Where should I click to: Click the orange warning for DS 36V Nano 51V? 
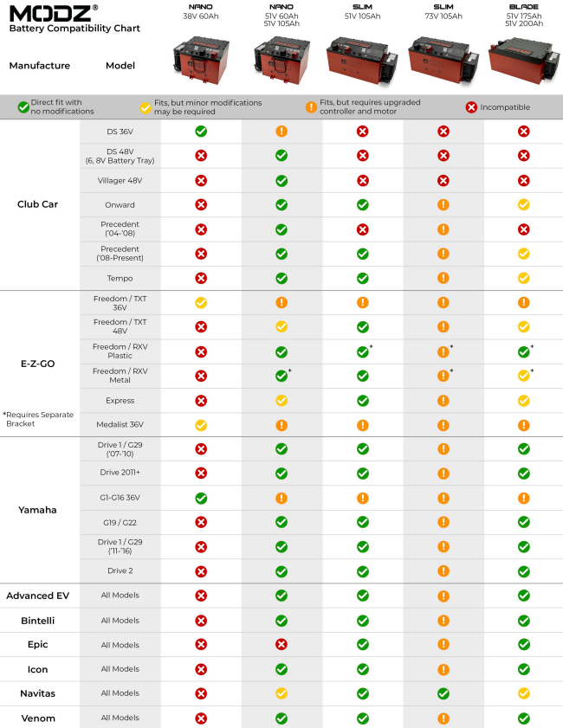pos(281,132)
